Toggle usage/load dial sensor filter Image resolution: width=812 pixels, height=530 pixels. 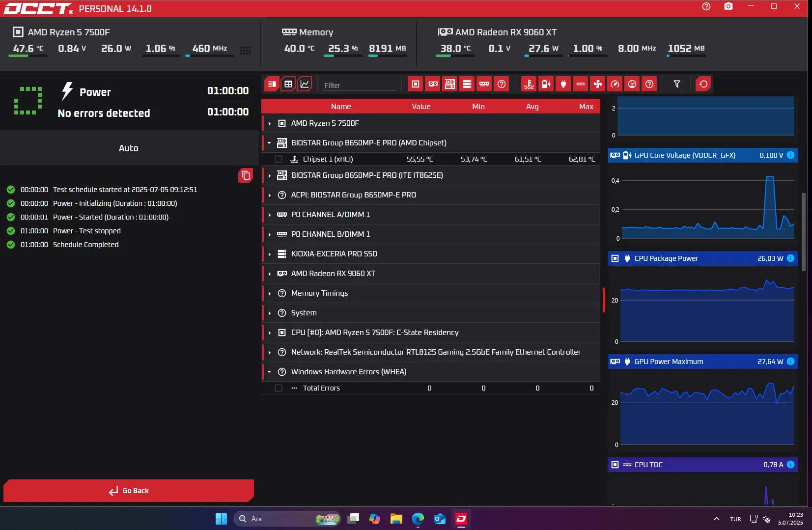click(632, 84)
